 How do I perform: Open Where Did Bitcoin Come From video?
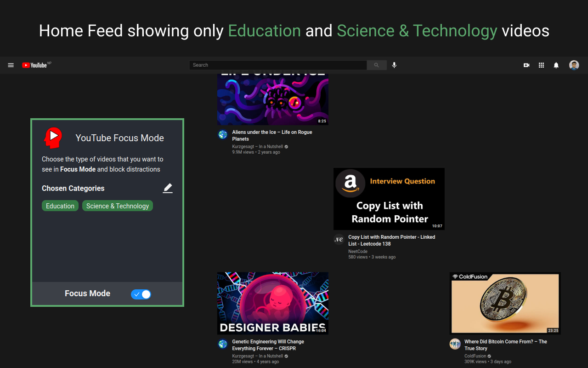[x=505, y=345]
